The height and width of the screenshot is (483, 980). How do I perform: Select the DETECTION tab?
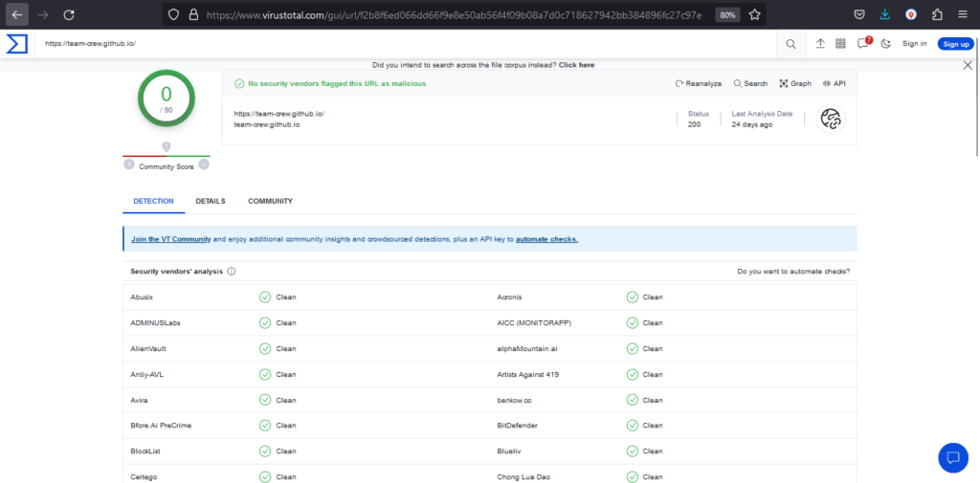pyautogui.click(x=154, y=201)
